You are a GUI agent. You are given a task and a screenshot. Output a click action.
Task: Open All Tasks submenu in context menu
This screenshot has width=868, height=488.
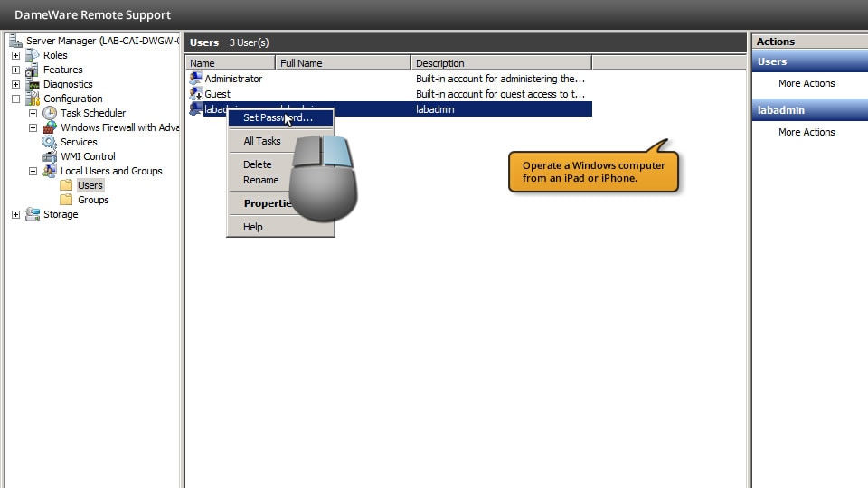pos(280,141)
